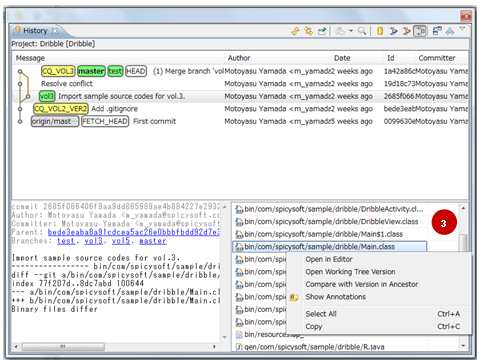
Task: Click the CQ_VOL2_VER2 tag label
Action: [61, 109]
